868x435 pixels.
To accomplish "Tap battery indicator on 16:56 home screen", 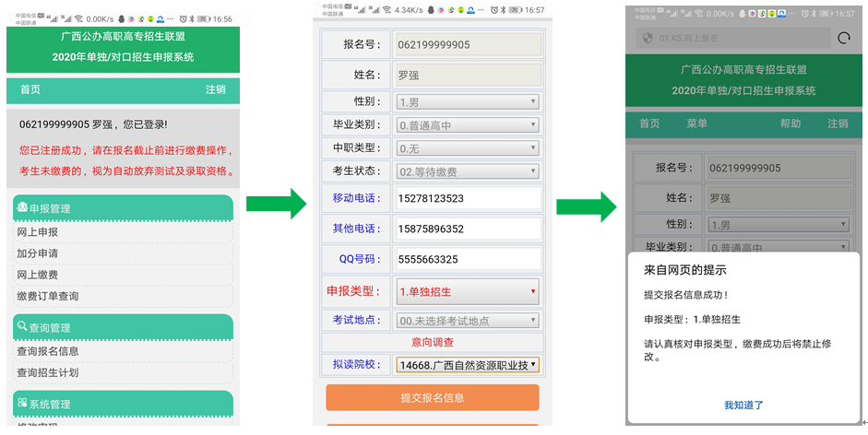I will coord(204,18).
